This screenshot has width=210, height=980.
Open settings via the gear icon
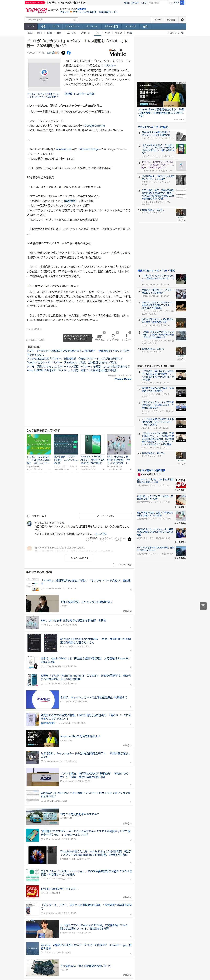click(x=182, y=20)
